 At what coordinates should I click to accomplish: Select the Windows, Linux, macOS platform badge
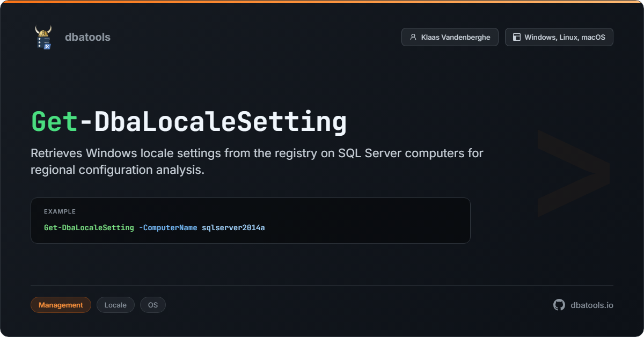559,37
